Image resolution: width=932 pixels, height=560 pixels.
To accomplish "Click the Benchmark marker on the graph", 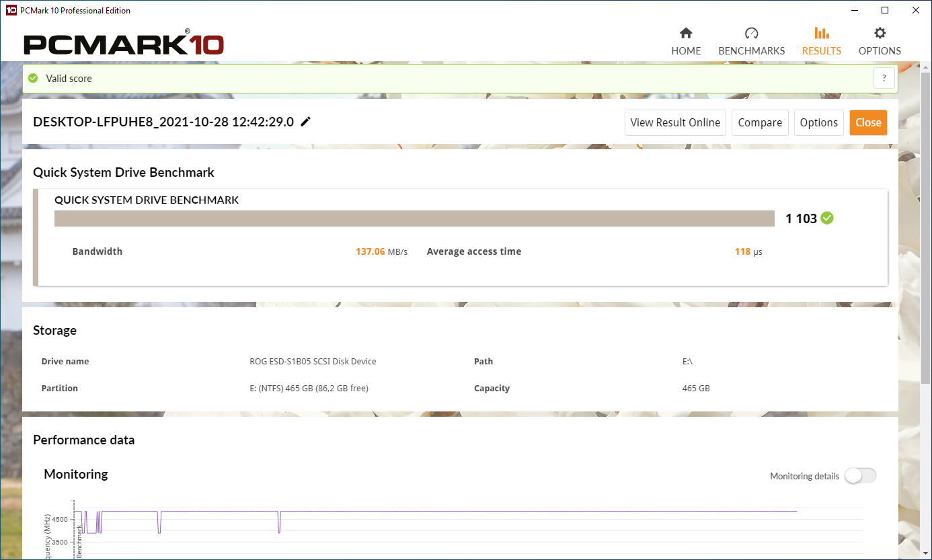I will 79,541.
